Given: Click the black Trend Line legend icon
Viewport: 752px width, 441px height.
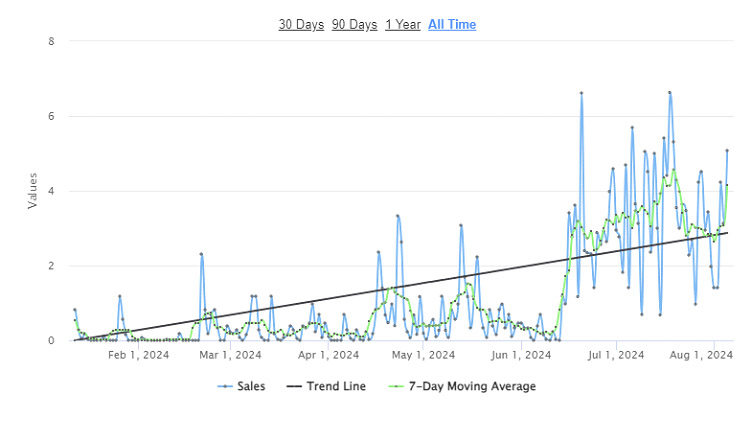Looking at the screenshot, I should click(x=296, y=386).
